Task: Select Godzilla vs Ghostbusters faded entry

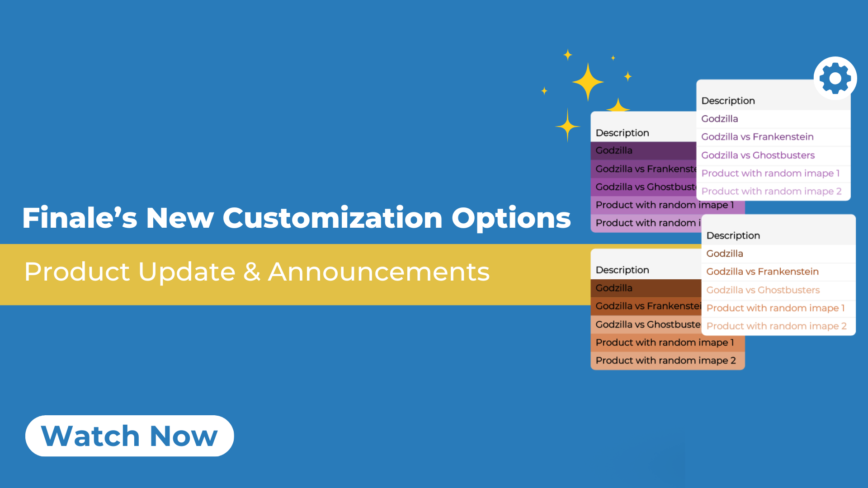Action: point(764,290)
